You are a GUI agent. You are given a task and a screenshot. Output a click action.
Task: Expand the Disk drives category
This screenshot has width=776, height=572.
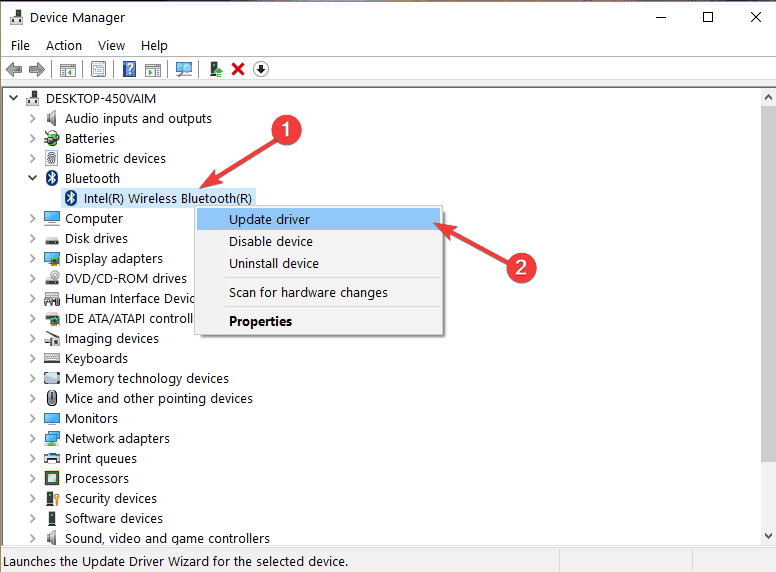(x=32, y=238)
